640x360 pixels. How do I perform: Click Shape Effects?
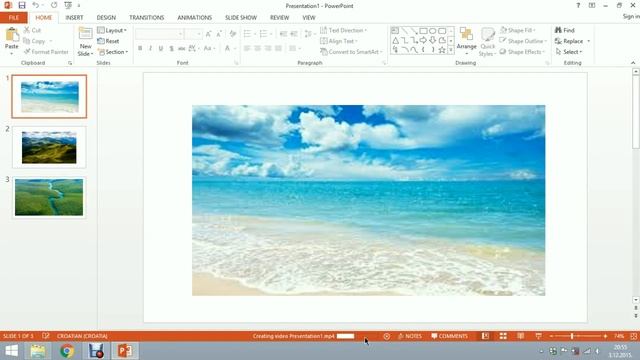click(x=522, y=52)
